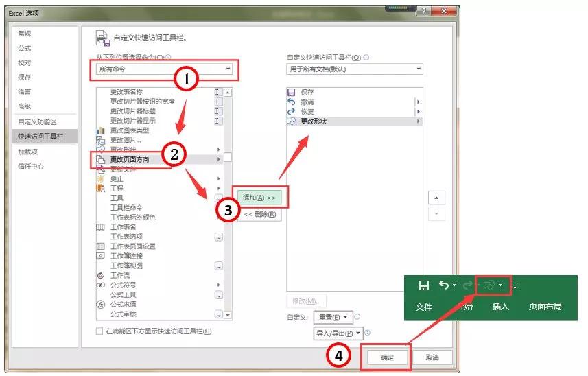This screenshot has width=588, height=376.
Task: Click the Save icon on green Excel toolbar
Action: coord(424,285)
